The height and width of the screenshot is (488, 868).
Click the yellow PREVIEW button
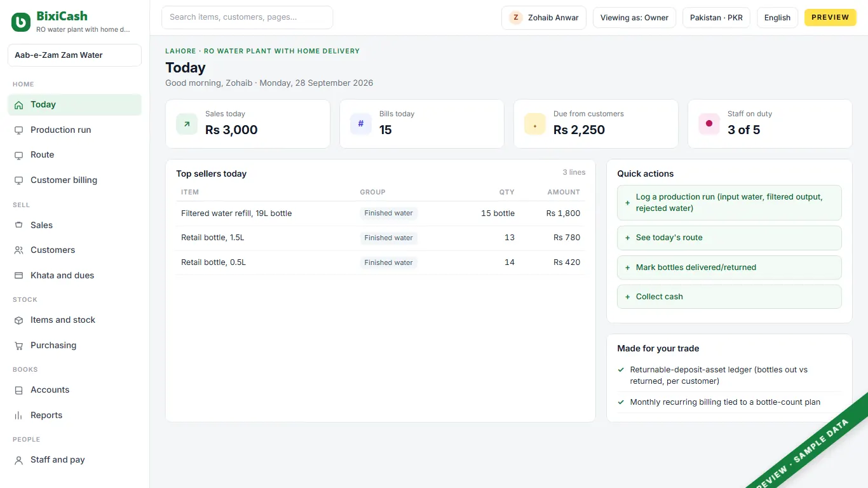click(x=831, y=18)
